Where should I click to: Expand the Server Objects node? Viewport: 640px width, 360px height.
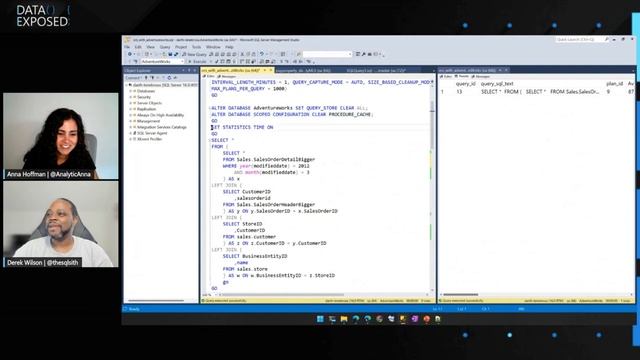tap(131, 103)
